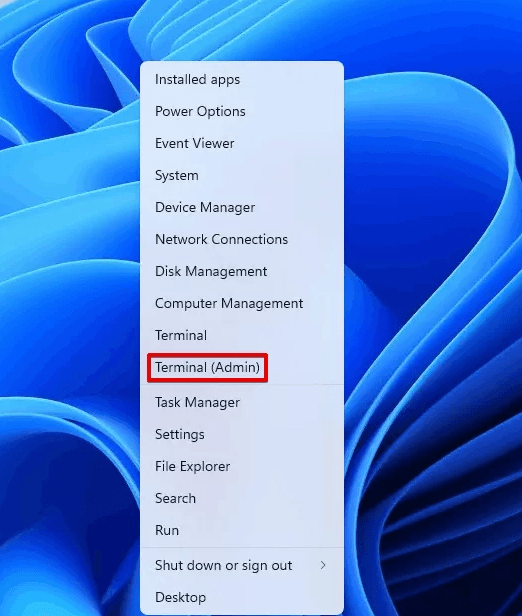Choose the System entry

[242, 175]
